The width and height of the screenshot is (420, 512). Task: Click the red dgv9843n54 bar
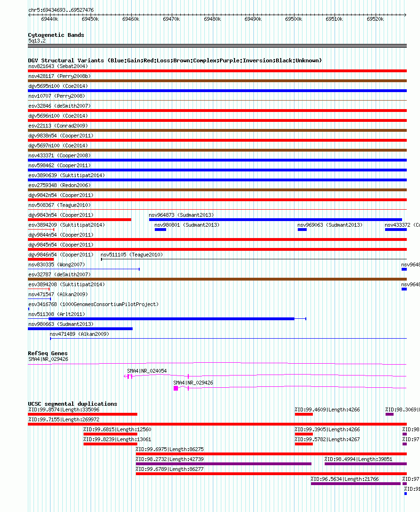80,220
